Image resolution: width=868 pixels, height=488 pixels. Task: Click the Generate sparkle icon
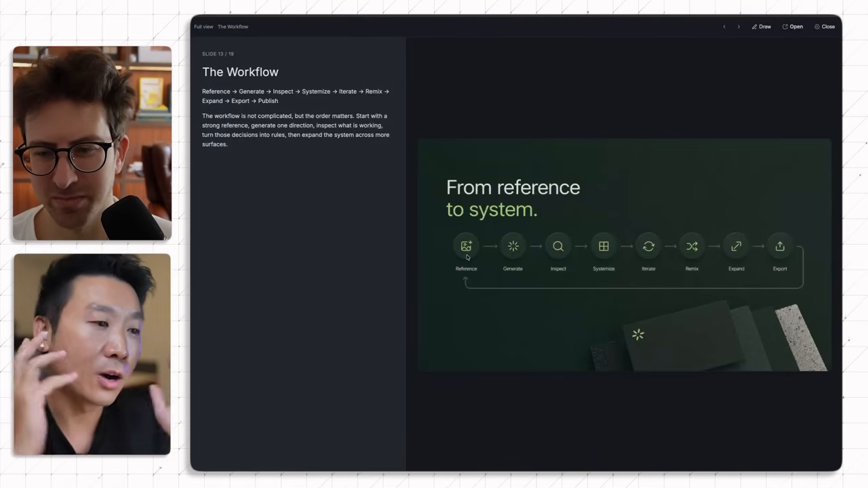click(x=513, y=246)
